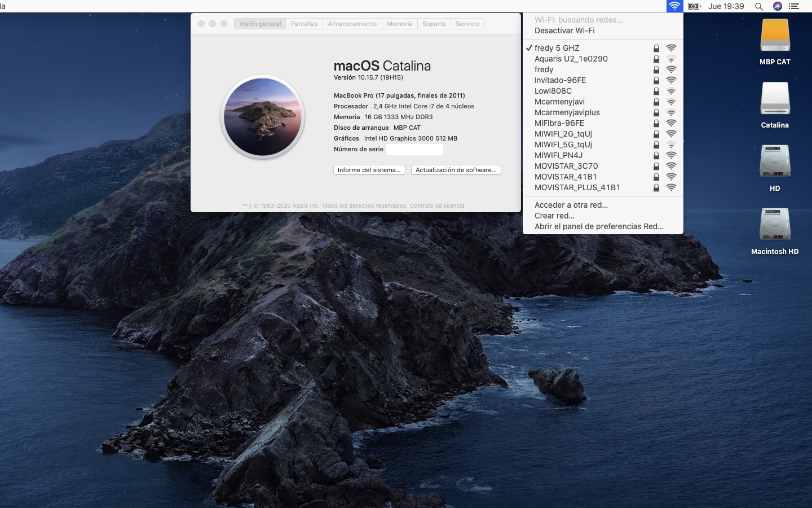Select the Macintosh HD disk icon
This screenshot has height=508, width=812.
coord(775,225)
